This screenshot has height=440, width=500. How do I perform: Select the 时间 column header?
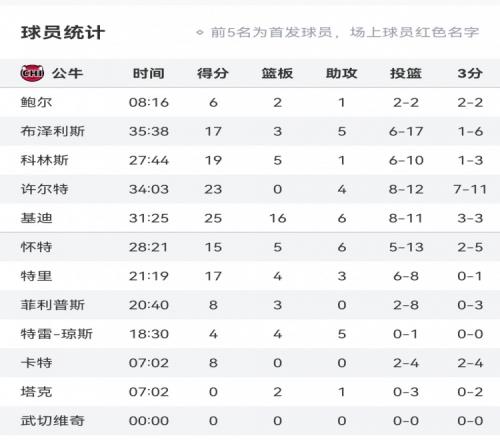[149, 73]
